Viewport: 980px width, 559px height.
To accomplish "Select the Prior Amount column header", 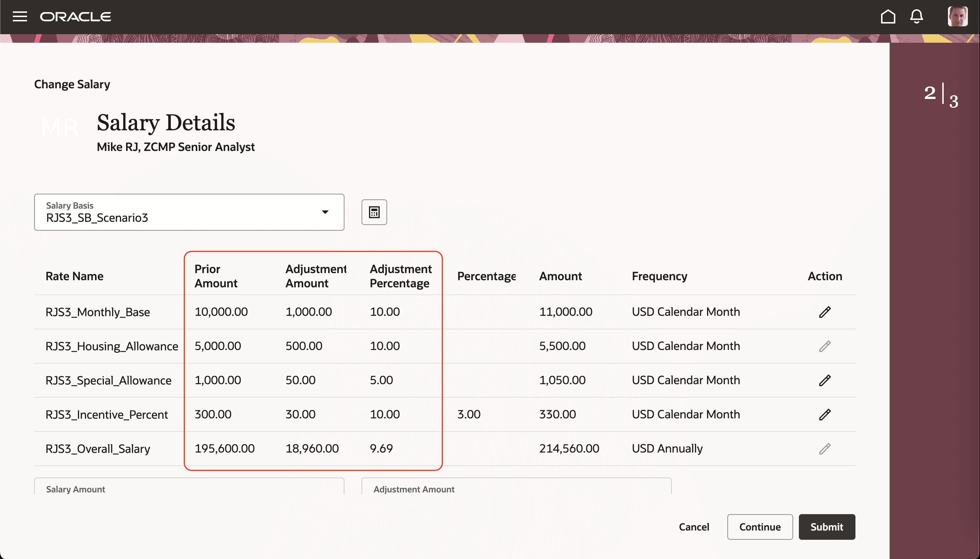I will coord(216,276).
